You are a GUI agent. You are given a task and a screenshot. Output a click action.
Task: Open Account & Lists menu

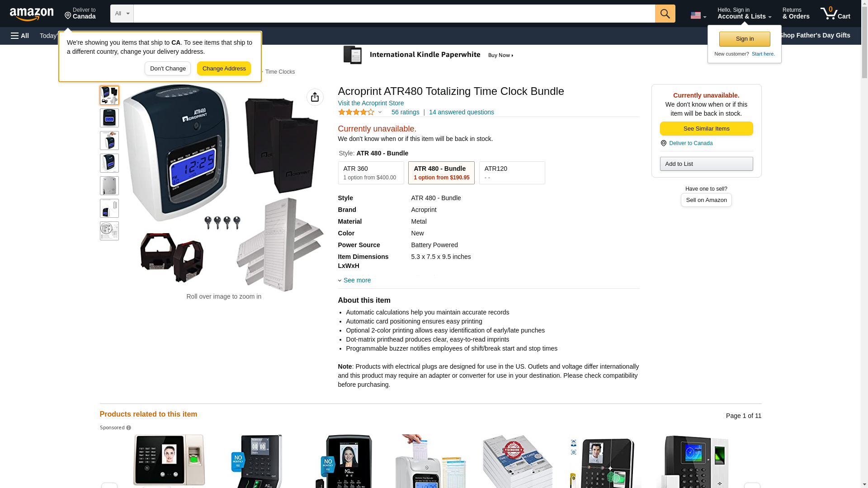click(x=744, y=14)
